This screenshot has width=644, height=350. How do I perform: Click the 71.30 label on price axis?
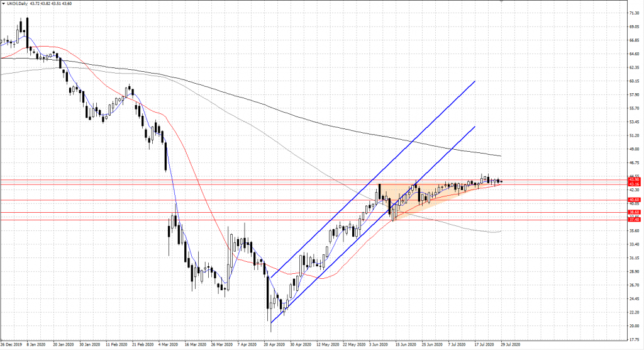634,13
